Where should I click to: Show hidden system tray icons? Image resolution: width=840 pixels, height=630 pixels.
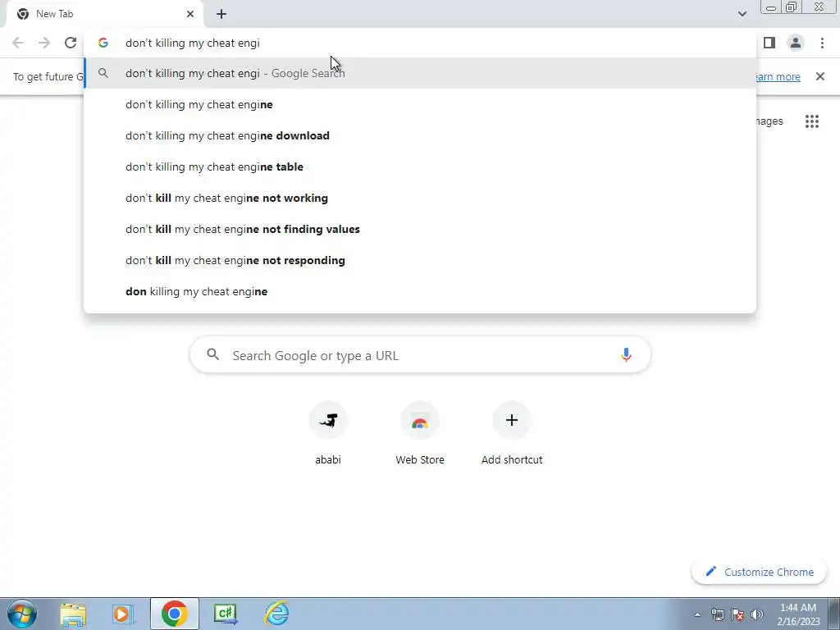pyautogui.click(x=697, y=614)
